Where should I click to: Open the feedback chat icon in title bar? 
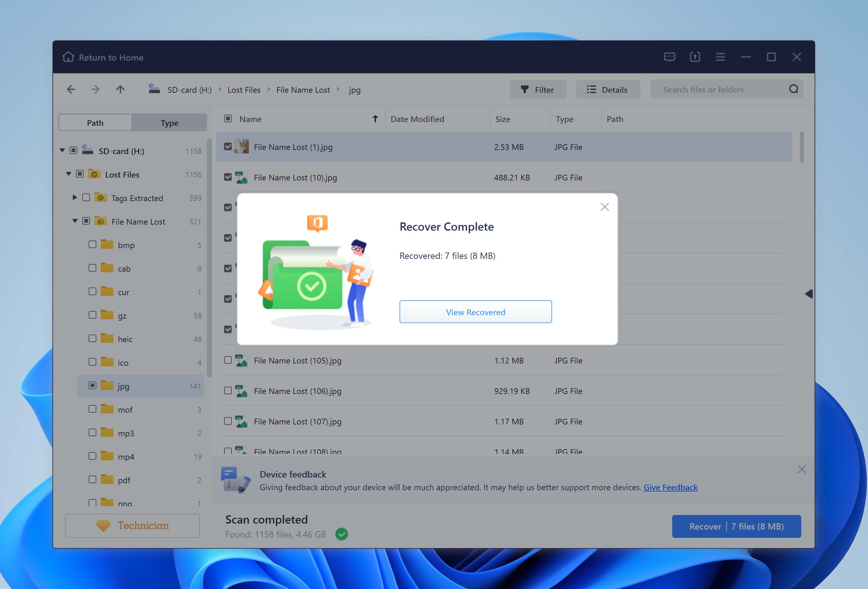point(669,57)
